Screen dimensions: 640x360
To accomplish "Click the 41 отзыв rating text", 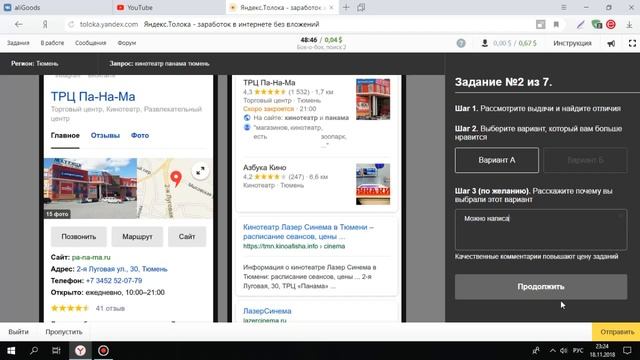I will click(110, 308).
